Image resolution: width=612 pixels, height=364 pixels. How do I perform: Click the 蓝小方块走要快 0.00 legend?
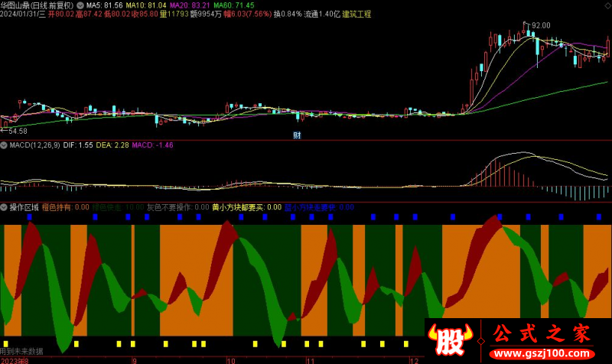click(x=319, y=207)
